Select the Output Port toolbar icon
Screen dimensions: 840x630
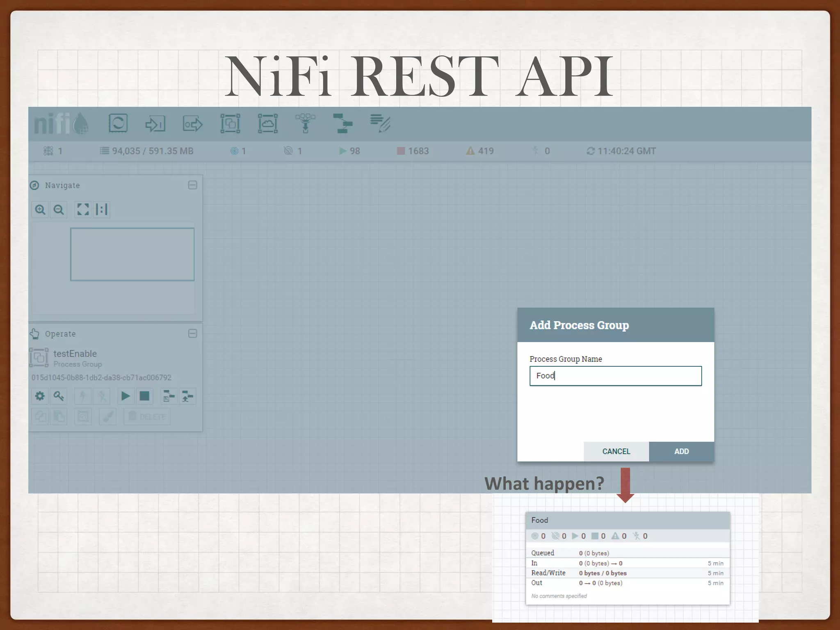click(193, 123)
